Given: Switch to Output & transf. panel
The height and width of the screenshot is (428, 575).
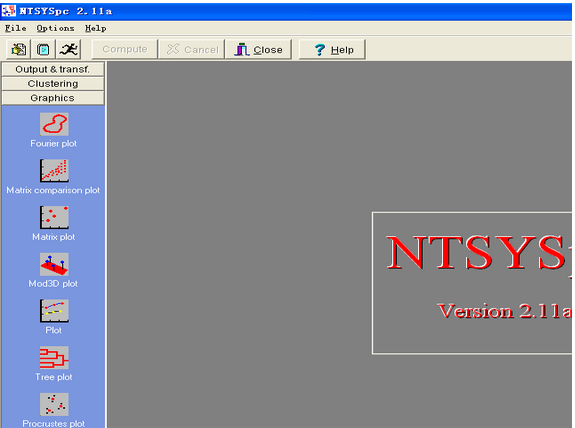Looking at the screenshot, I should point(53,69).
